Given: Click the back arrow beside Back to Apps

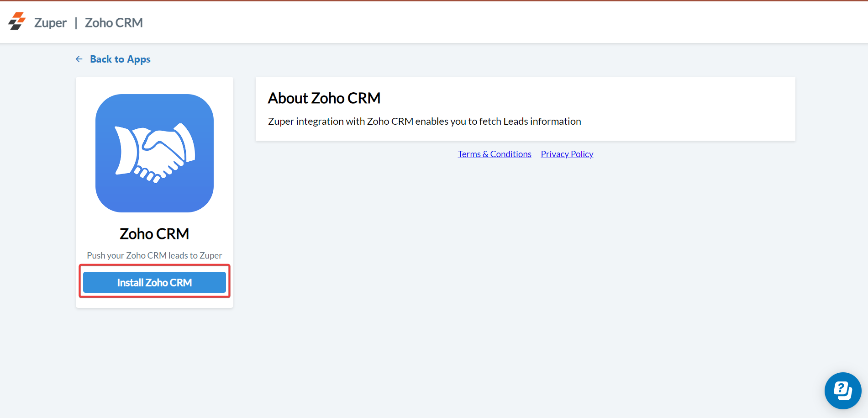Looking at the screenshot, I should pos(79,59).
